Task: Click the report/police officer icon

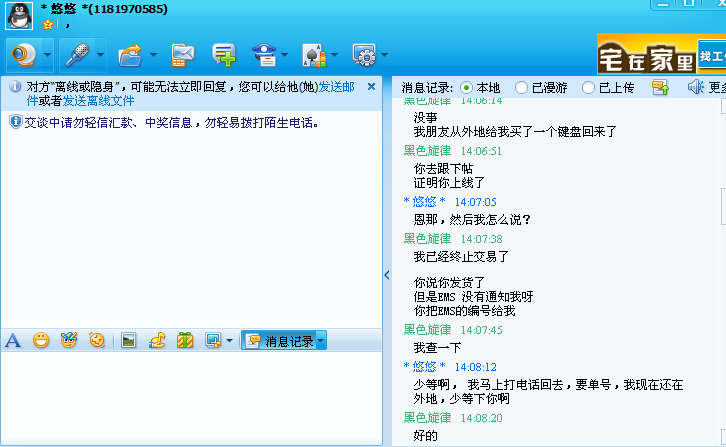Action: coord(264,55)
